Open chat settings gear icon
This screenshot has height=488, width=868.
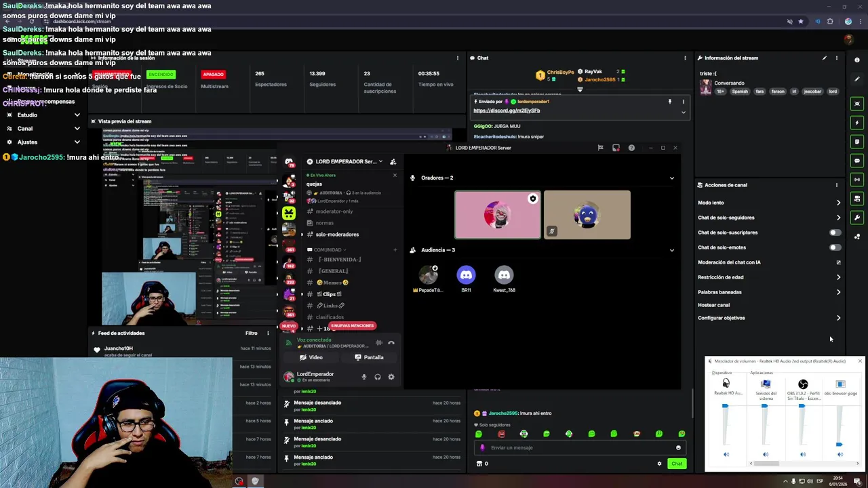[659, 464]
